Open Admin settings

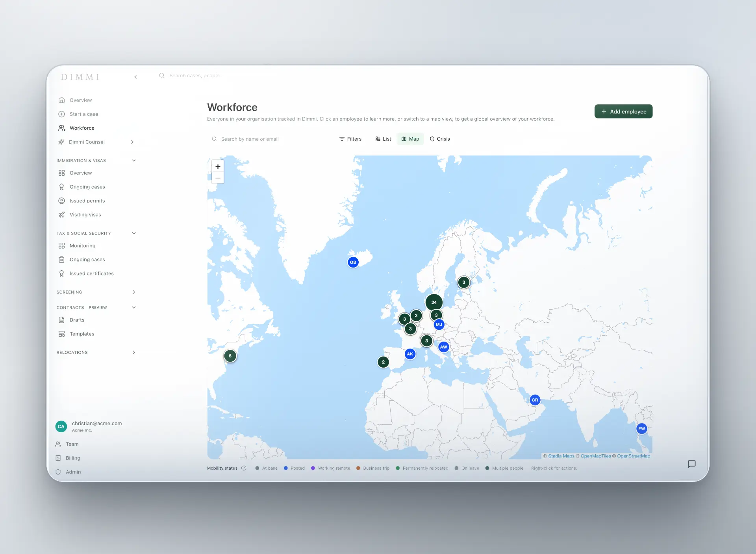[73, 472]
